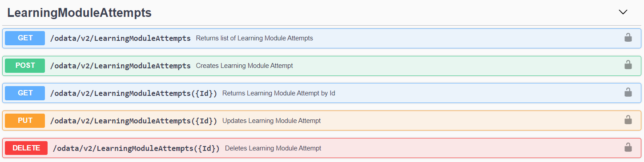This screenshot has width=644, height=162.
Task: Click the orange PUT method badge
Action: [25, 121]
